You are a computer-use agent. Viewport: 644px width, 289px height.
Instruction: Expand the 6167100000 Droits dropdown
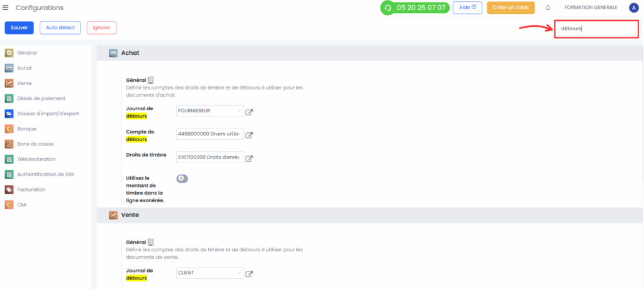point(210,157)
